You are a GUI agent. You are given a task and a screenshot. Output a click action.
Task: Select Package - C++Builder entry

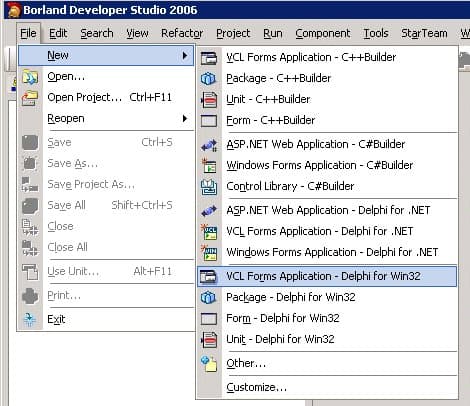(x=327, y=78)
